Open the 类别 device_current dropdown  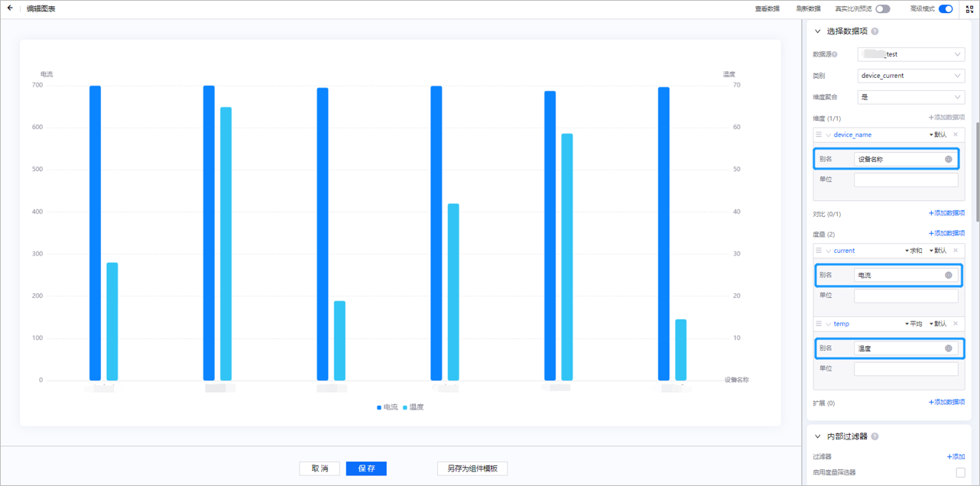pyautogui.click(x=910, y=76)
